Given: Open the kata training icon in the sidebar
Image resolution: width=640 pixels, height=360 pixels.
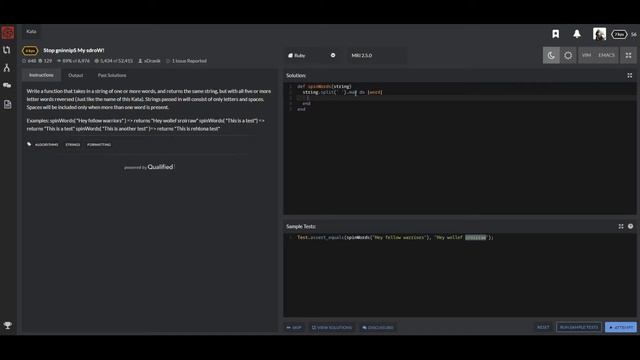Looking at the screenshot, I should [x=7, y=50].
